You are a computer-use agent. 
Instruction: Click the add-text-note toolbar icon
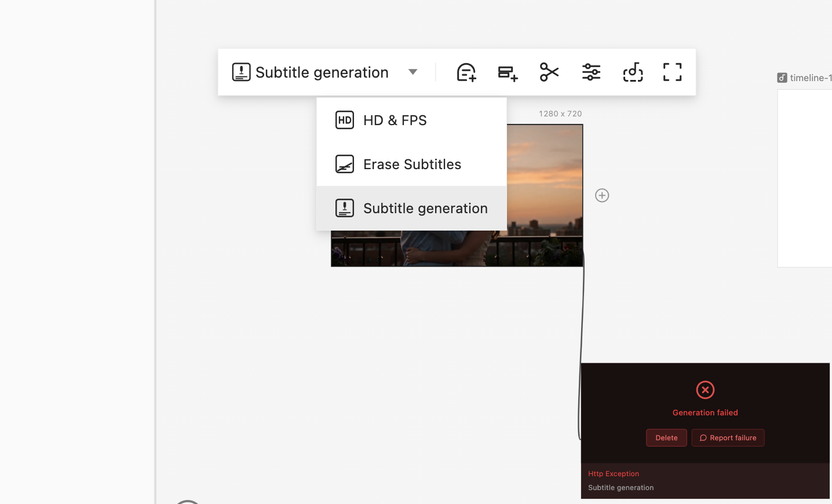click(466, 72)
